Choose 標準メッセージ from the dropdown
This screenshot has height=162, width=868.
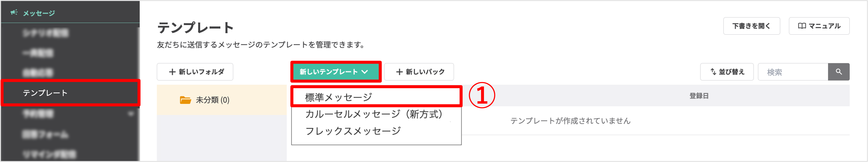pos(338,97)
